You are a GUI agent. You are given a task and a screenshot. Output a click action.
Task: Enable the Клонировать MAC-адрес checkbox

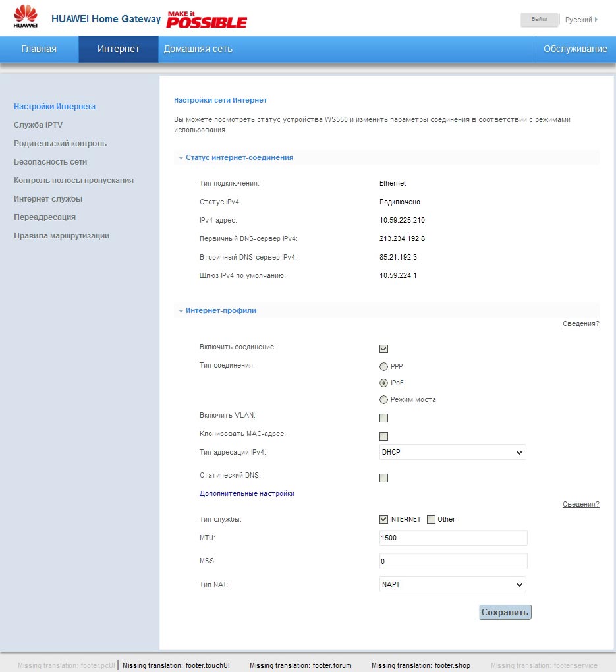(383, 436)
